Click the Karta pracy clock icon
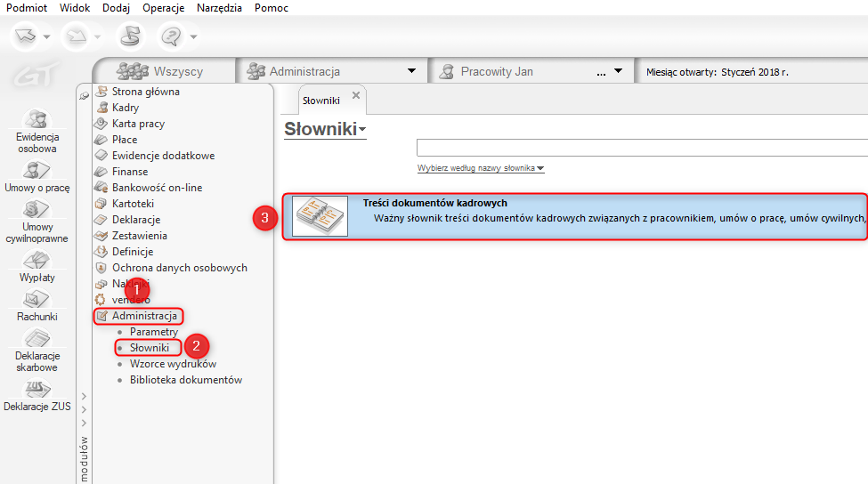This screenshot has width=868, height=484. [101, 124]
